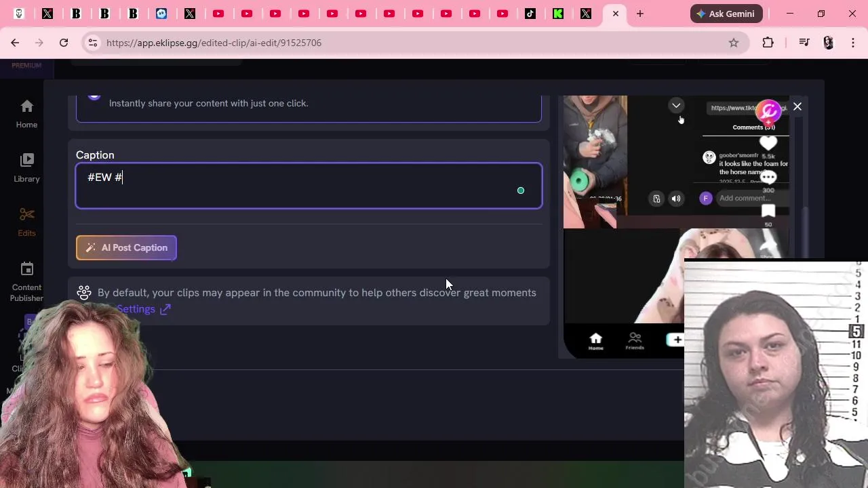
Task: Open Home in the Eklipse sidebar
Action: click(x=26, y=114)
